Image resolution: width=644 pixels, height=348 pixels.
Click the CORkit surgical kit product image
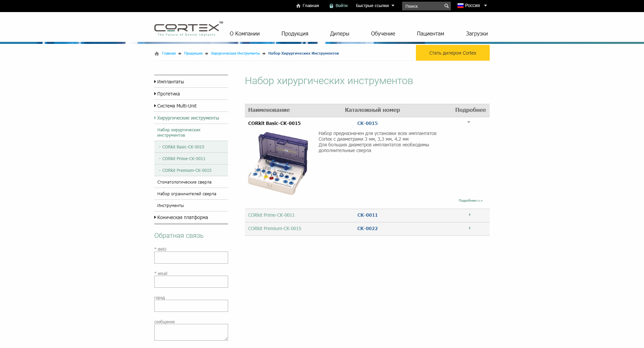coord(278,163)
